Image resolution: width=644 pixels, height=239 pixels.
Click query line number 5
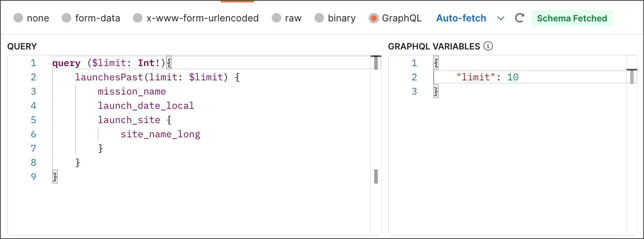(x=34, y=120)
